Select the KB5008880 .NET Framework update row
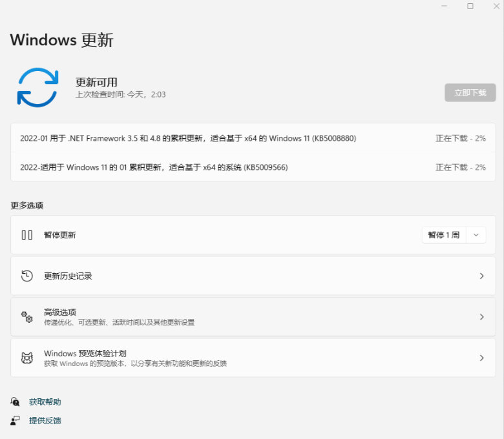The image size is (504, 439). pos(253,138)
